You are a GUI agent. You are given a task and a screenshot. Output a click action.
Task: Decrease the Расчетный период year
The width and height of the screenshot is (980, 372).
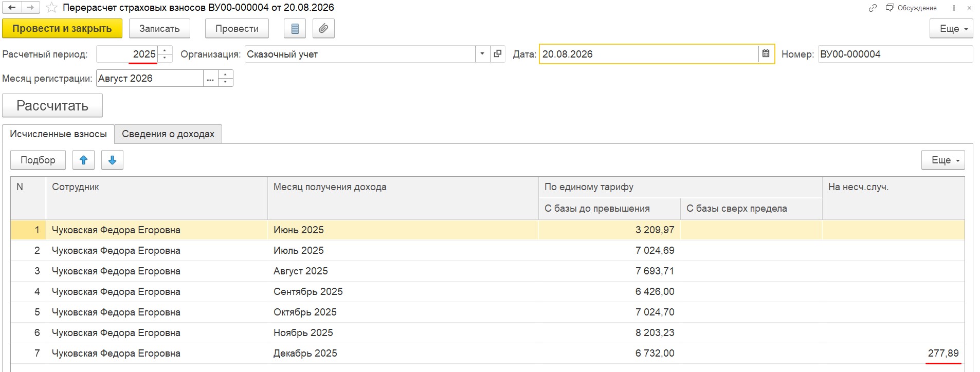165,58
